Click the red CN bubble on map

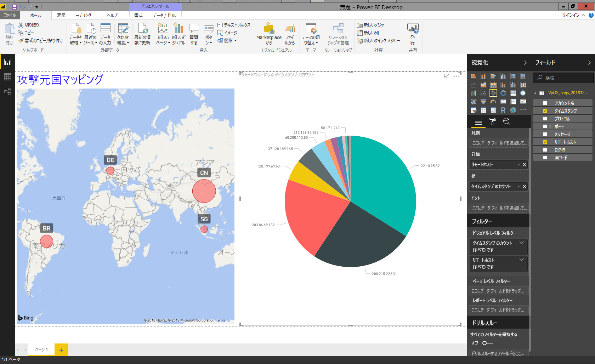204,191
